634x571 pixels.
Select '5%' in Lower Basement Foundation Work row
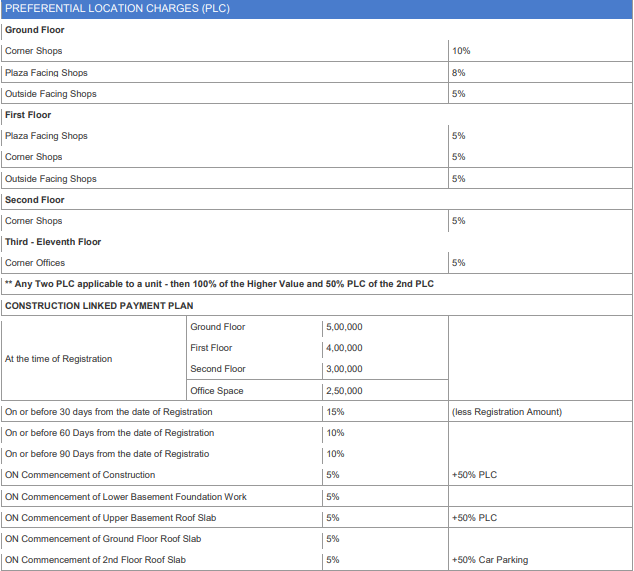click(333, 497)
